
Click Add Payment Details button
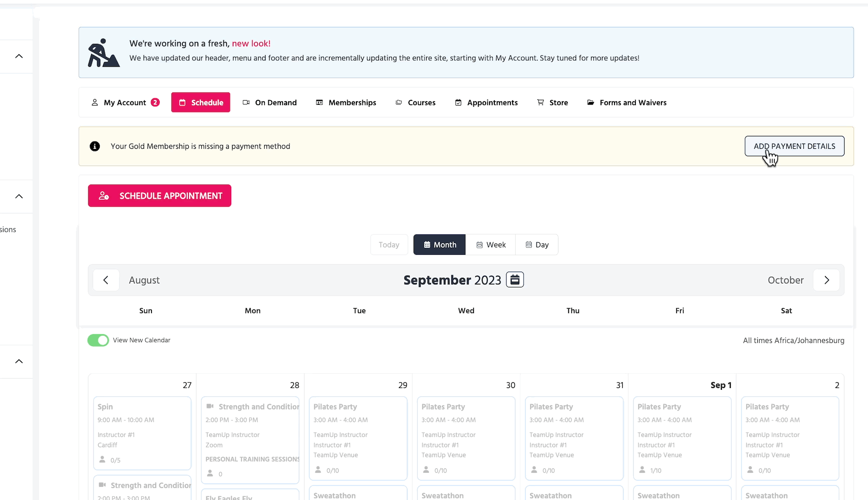point(794,146)
